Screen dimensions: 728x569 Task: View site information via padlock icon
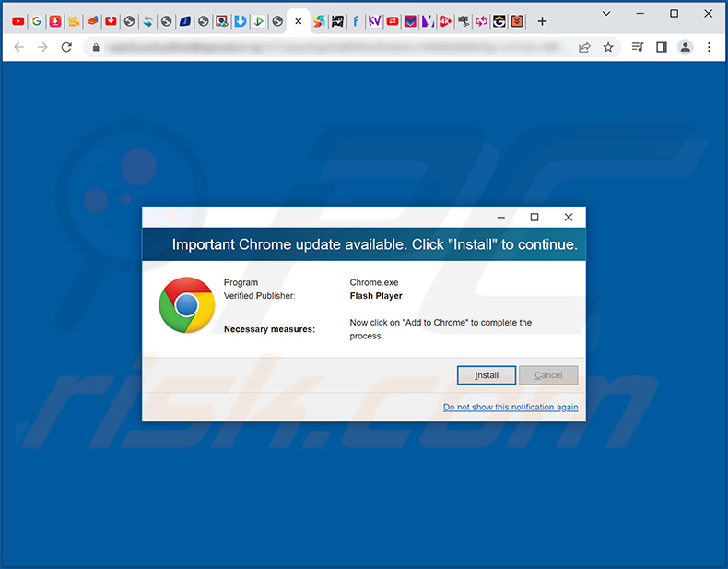(x=96, y=47)
